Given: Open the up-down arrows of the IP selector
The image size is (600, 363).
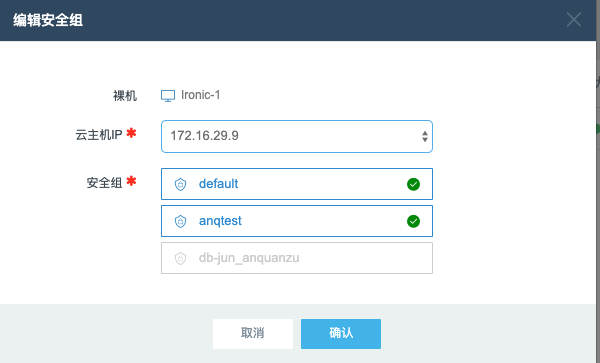Looking at the screenshot, I should (x=425, y=136).
